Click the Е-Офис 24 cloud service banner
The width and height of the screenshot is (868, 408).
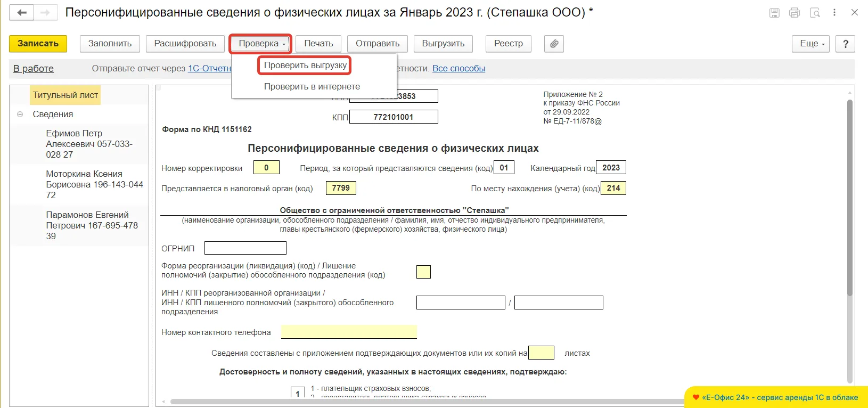[775, 397]
